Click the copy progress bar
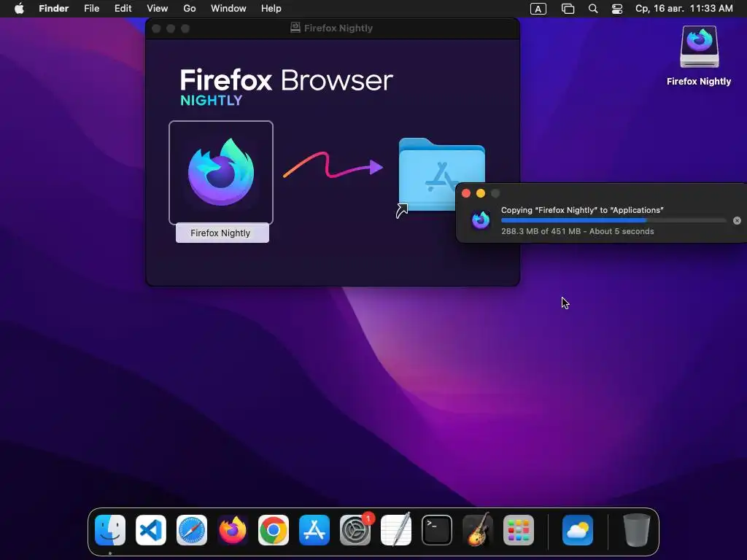Image resolution: width=747 pixels, height=560 pixels. coord(614,220)
